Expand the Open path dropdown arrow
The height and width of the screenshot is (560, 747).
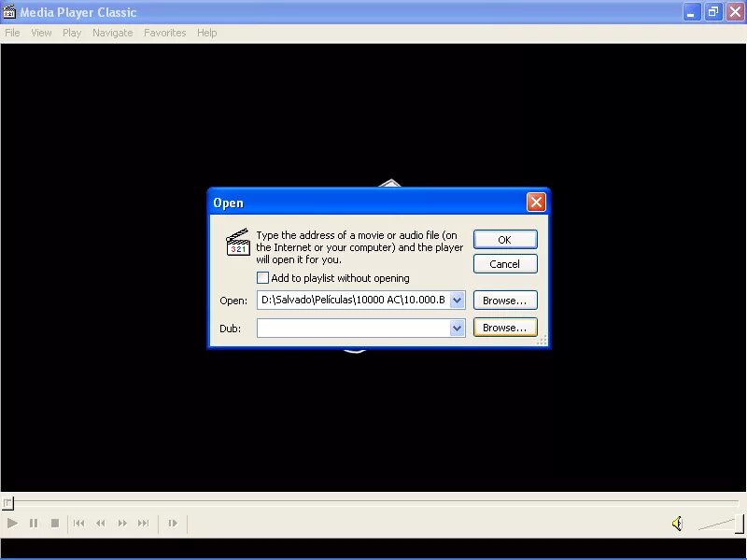(x=457, y=300)
